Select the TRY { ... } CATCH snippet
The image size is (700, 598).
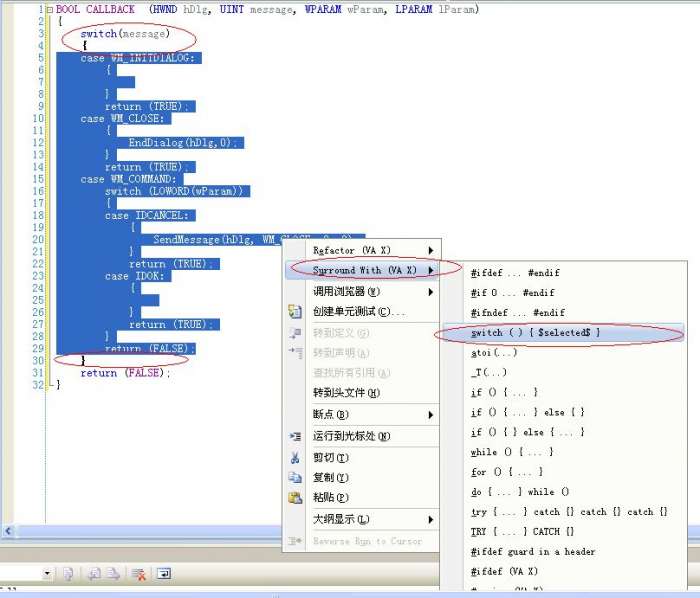click(563, 532)
